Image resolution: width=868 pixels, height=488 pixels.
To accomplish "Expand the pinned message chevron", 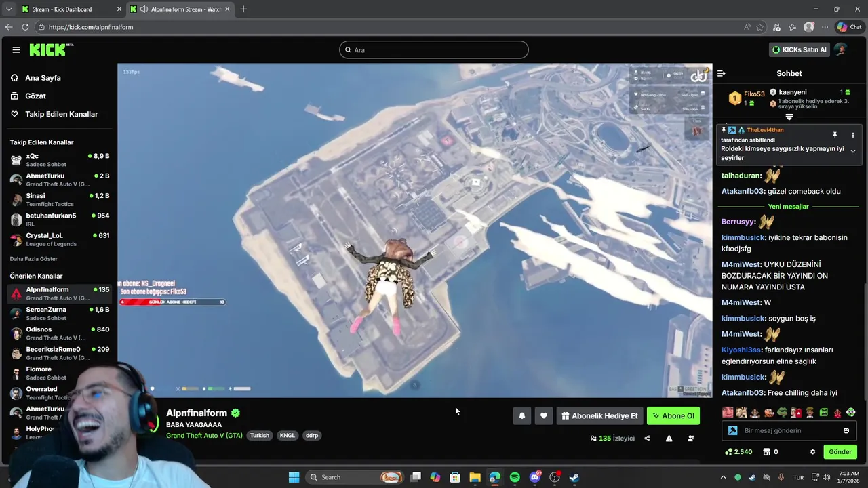I will click(x=853, y=151).
